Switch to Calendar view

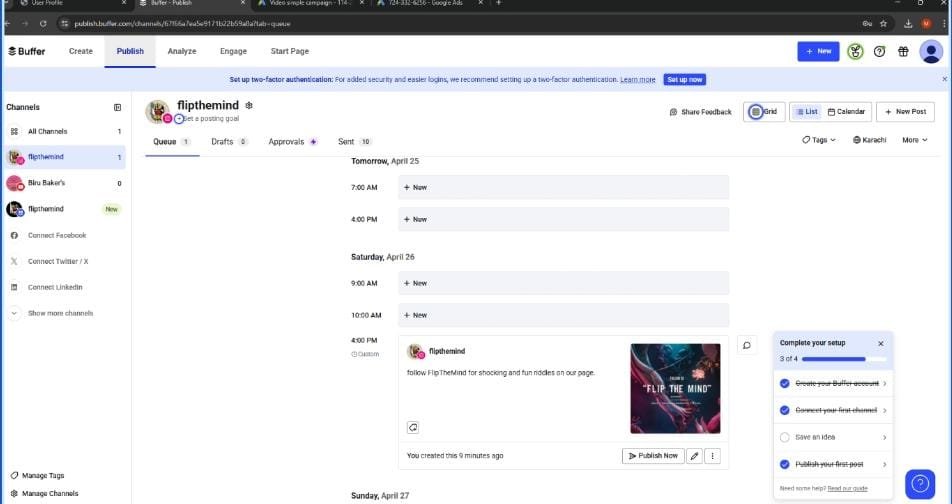click(x=846, y=112)
